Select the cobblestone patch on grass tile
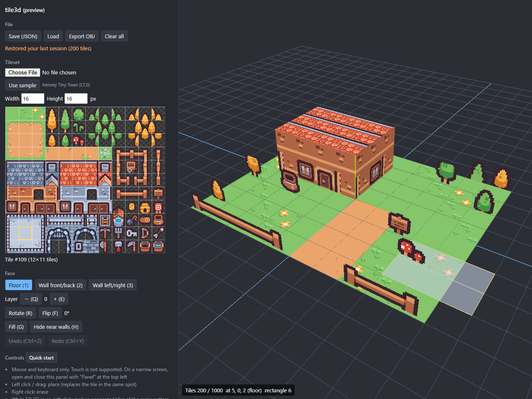Image resolution: width=532 pixels, height=399 pixels. [x=105, y=153]
